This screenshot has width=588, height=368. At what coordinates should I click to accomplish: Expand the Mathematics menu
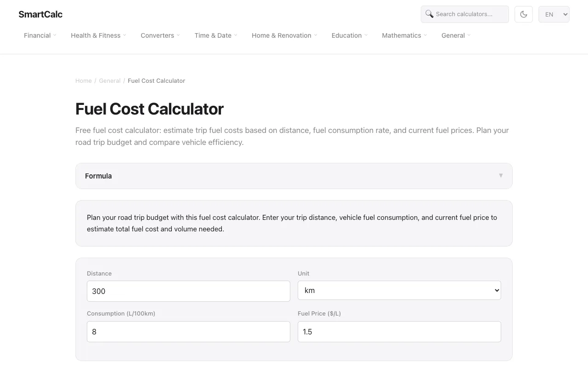click(x=404, y=35)
